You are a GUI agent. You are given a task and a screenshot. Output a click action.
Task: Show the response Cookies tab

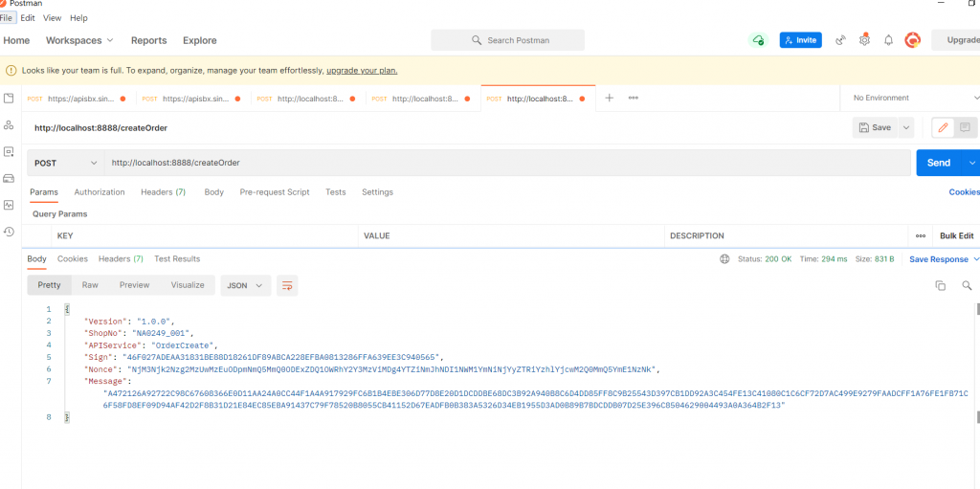pos(73,259)
